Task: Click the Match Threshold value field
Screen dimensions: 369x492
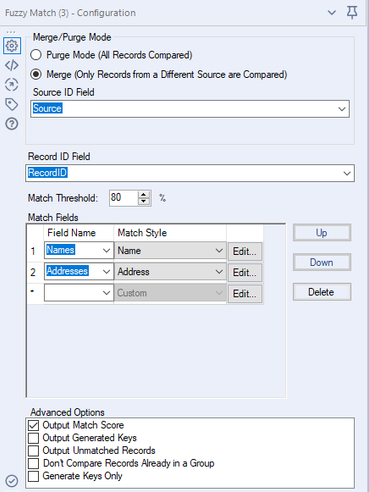Action: [123, 198]
